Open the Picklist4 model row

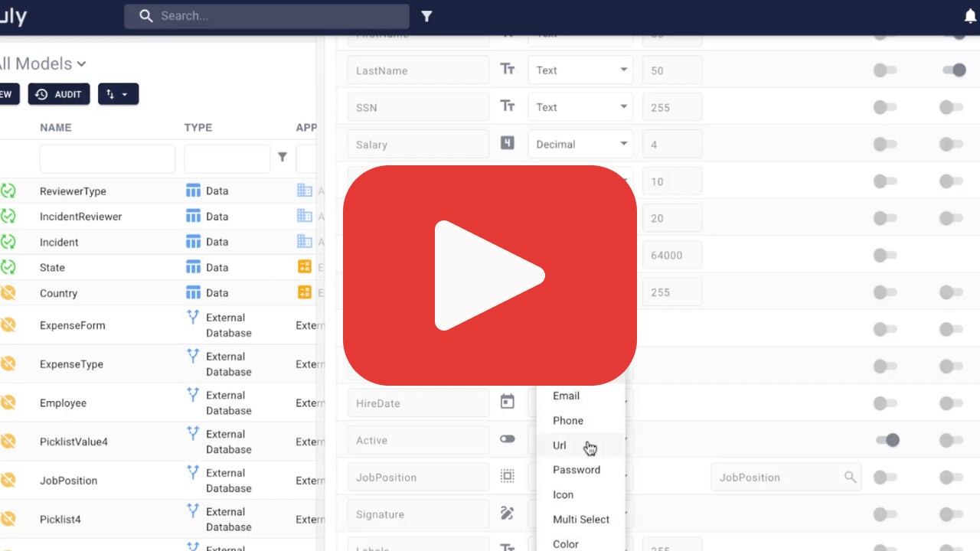tap(60, 520)
